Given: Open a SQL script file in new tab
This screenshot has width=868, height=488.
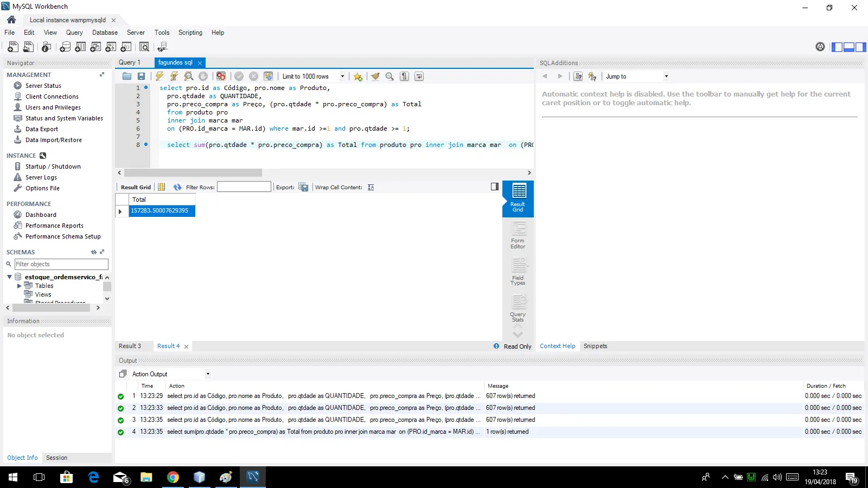Looking at the screenshot, I should tap(28, 47).
